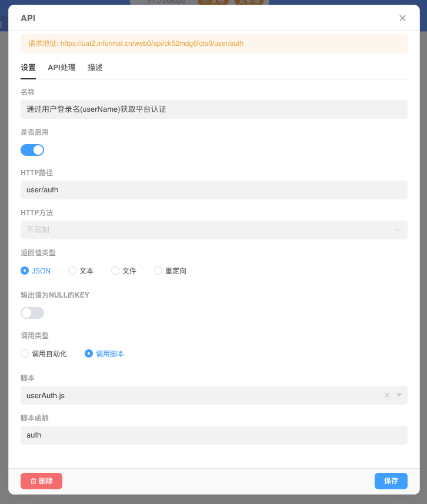
Task: Delete the API using 删除 button
Action: (x=41, y=480)
